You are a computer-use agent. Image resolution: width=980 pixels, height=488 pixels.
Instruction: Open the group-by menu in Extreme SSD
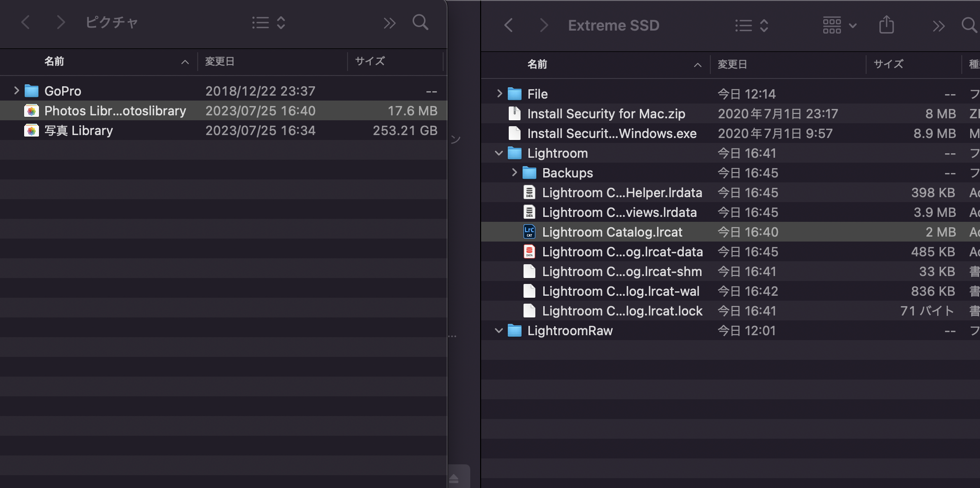click(x=840, y=25)
